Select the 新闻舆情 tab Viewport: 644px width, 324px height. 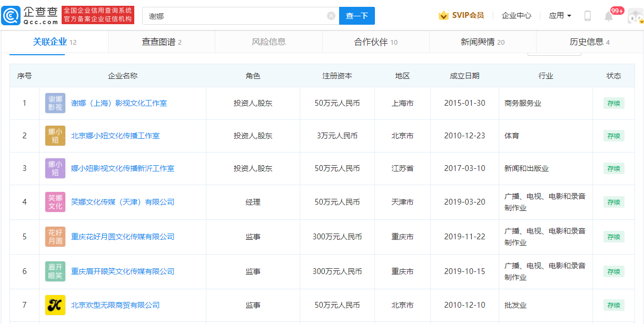482,42
